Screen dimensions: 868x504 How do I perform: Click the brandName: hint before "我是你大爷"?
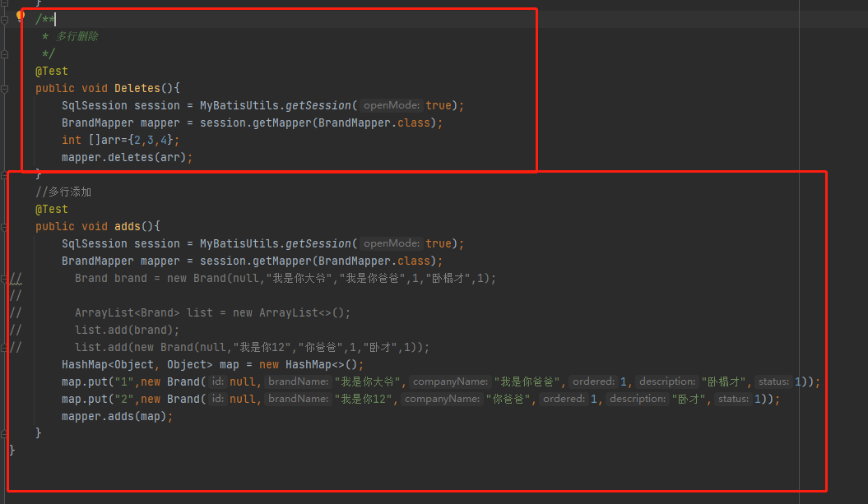click(298, 381)
